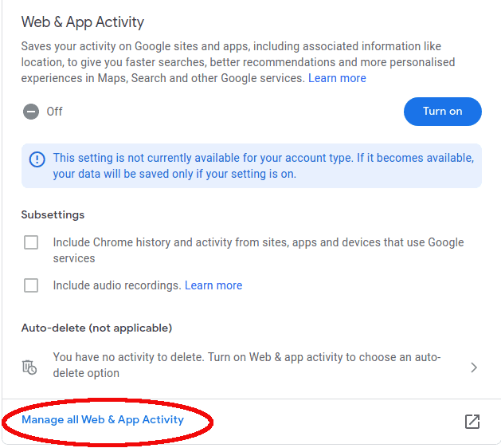501x448 pixels.
Task: Click the 'Off' status text
Action: (x=54, y=112)
